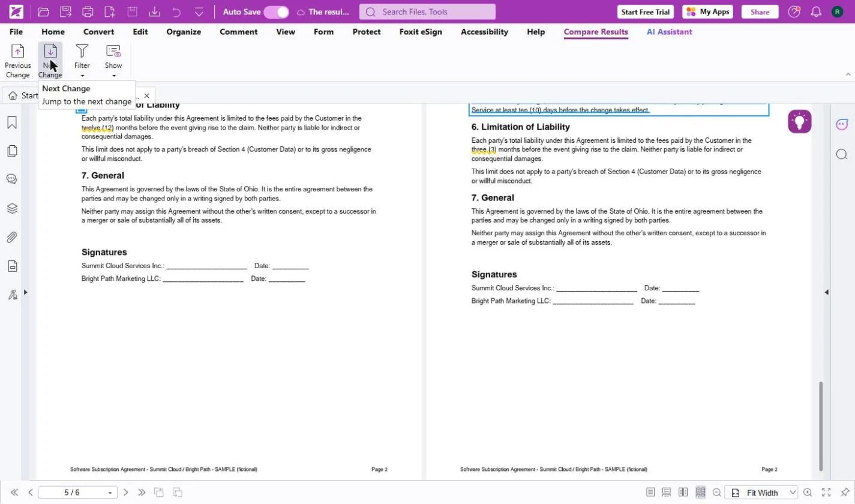Screen dimensions: 855x504
Task: Toggle the Auto Save switch
Action: (276, 12)
